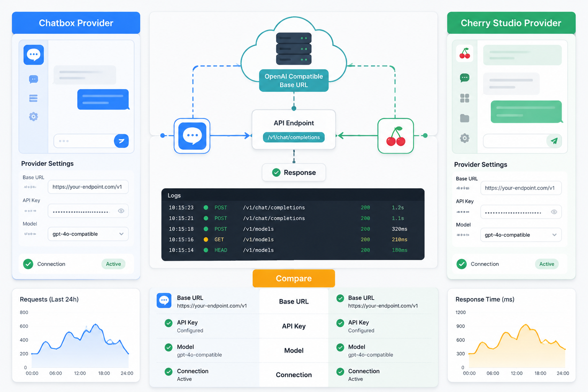Click the 10:15:23 log entry timestamp
588x392 pixels.
coord(181,207)
